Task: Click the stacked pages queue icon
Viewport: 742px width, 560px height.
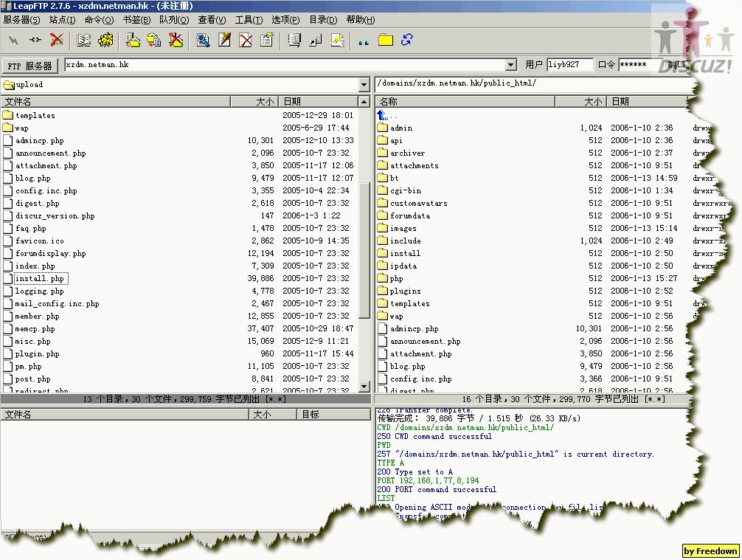Action: point(294,41)
